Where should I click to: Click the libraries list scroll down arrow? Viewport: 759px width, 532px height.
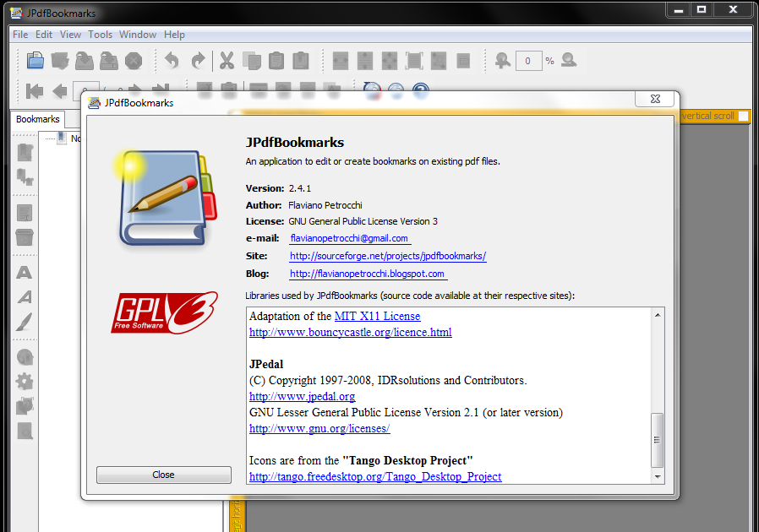tap(658, 476)
